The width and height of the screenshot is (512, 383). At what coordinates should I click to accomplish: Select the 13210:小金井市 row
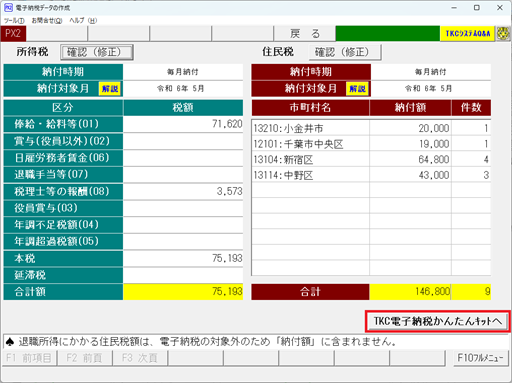click(371, 128)
